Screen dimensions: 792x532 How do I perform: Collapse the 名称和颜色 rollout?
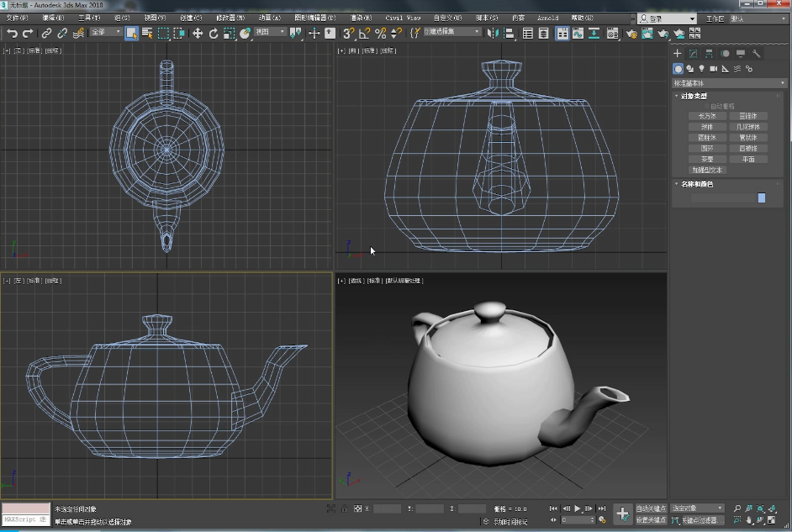coord(697,183)
